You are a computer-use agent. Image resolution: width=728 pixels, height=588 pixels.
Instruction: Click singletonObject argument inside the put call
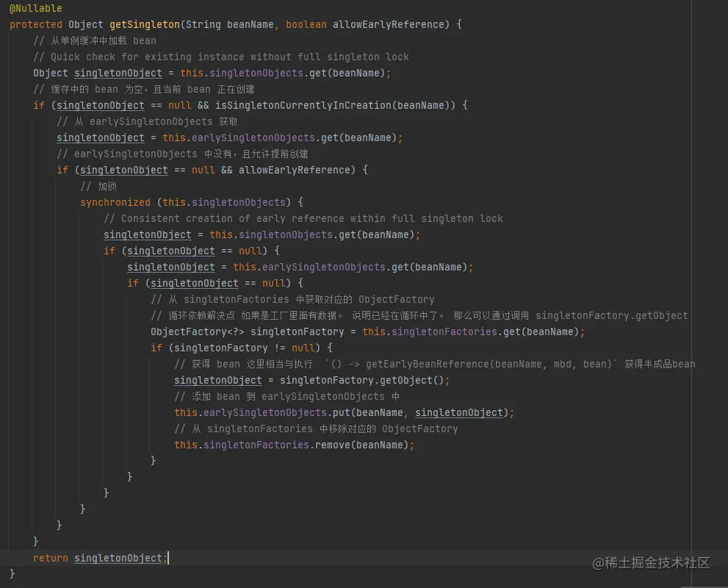[x=458, y=412]
